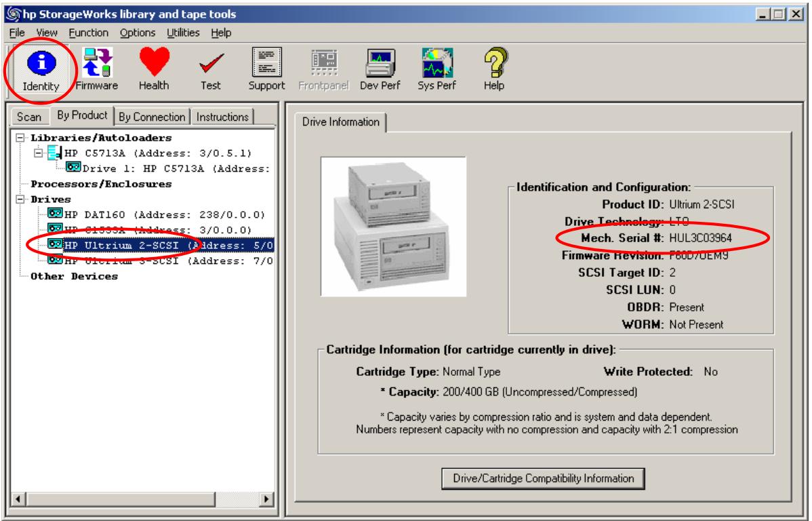Screen dimensions: 812x521
Task: Switch to the By Product tab
Action: click(x=82, y=115)
